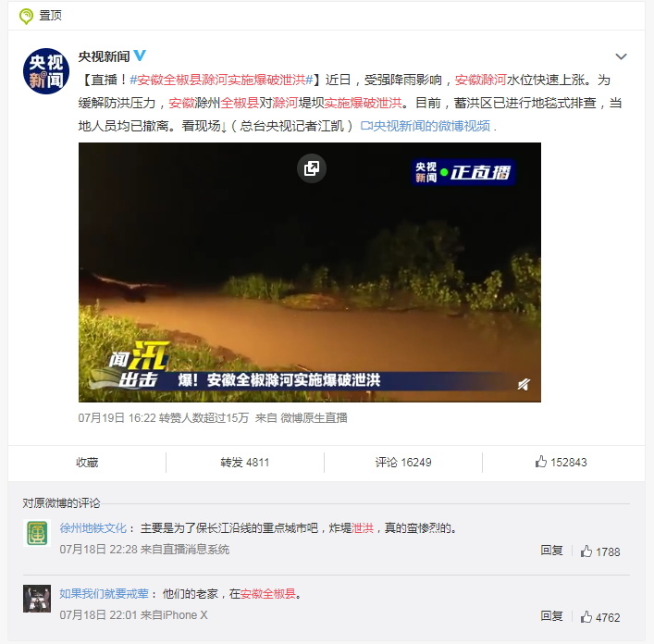This screenshot has width=654, height=644.
Task: Like 徐州地铁文化 comment with 1788 likes
Action: [x=600, y=551]
